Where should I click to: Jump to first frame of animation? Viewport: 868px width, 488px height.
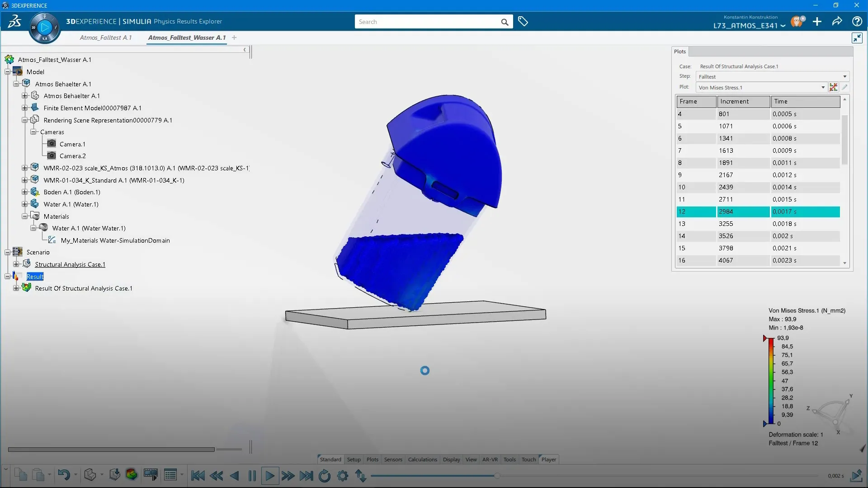198,476
